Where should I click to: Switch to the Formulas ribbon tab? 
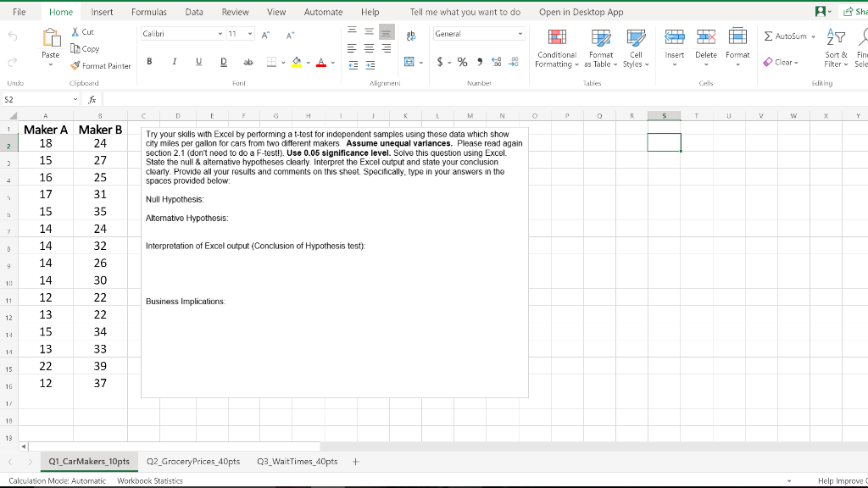(148, 12)
